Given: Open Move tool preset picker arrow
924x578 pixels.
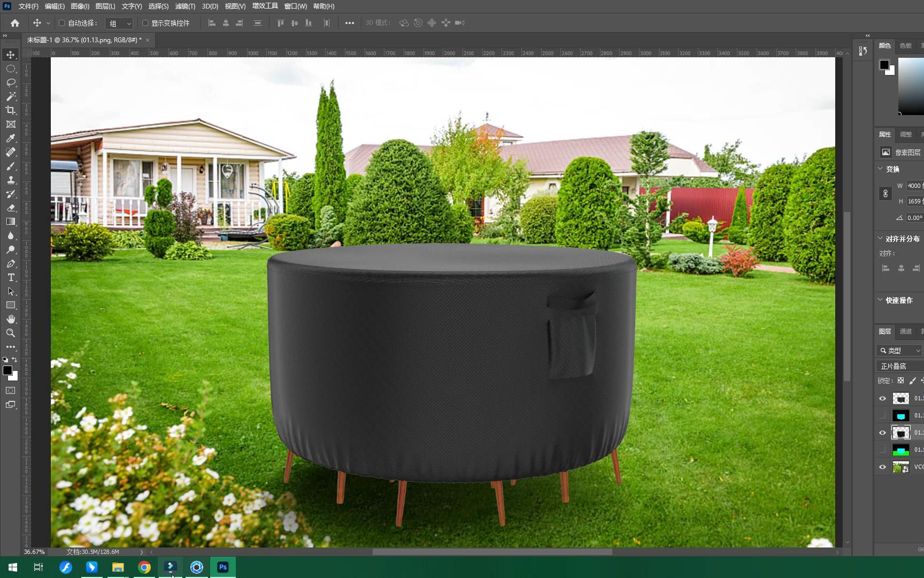Looking at the screenshot, I should pyautogui.click(x=48, y=23).
